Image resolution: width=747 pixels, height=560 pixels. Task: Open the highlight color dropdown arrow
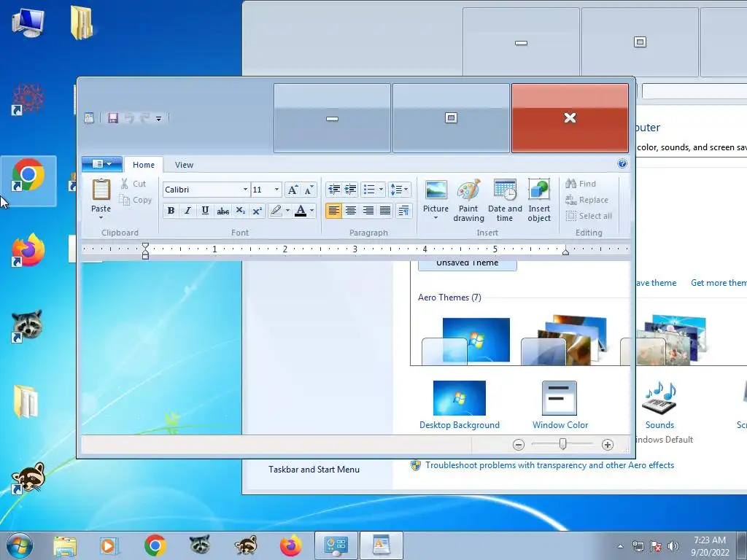click(x=287, y=211)
